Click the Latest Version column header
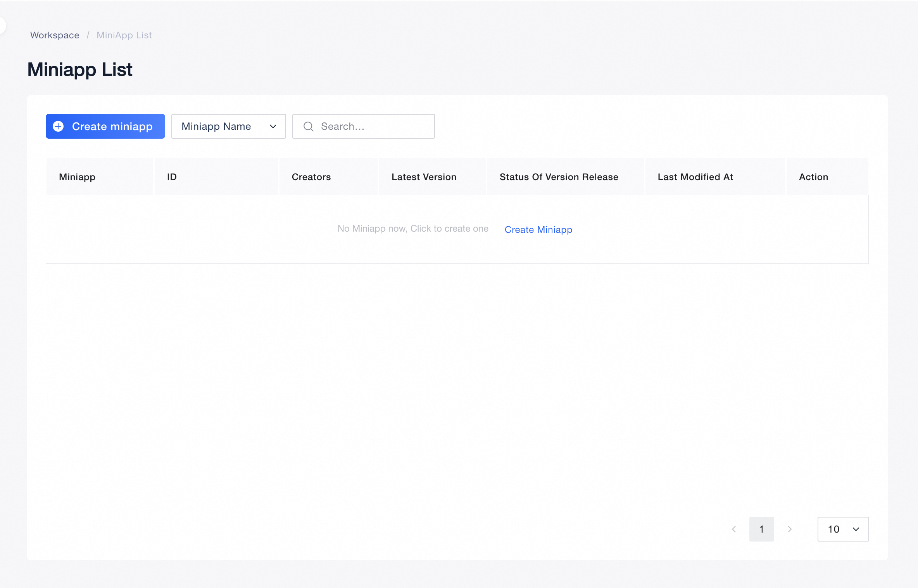918x588 pixels. click(432, 177)
